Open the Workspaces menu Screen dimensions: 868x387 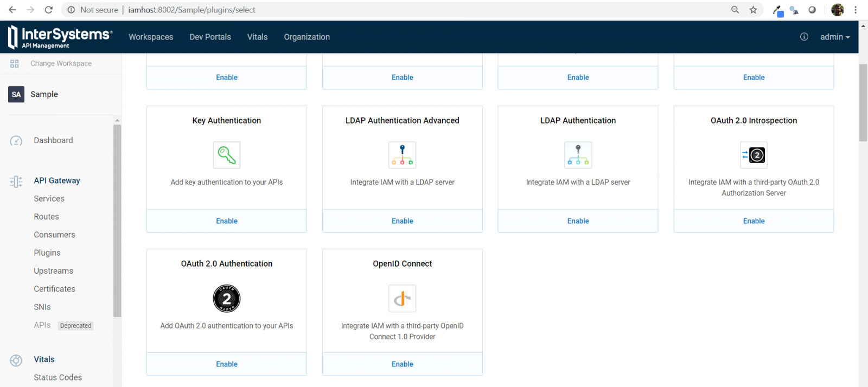pos(151,37)
